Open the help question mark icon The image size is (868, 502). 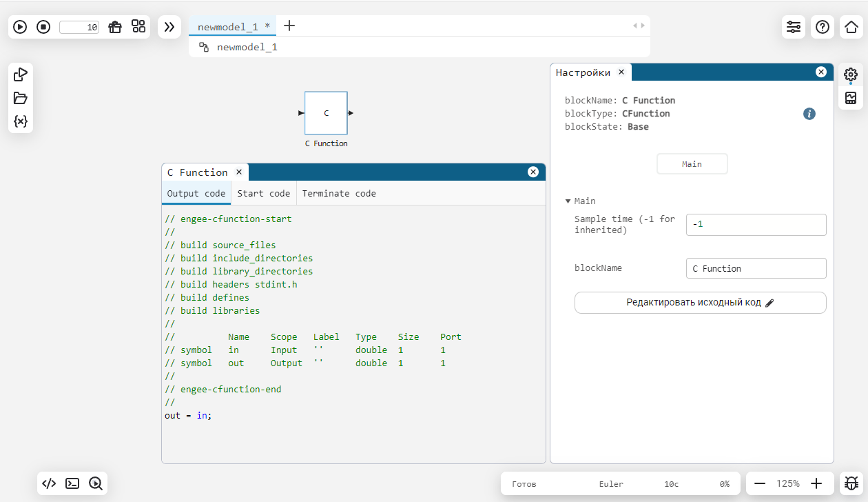pyautogui.click(x=823, y=27)
